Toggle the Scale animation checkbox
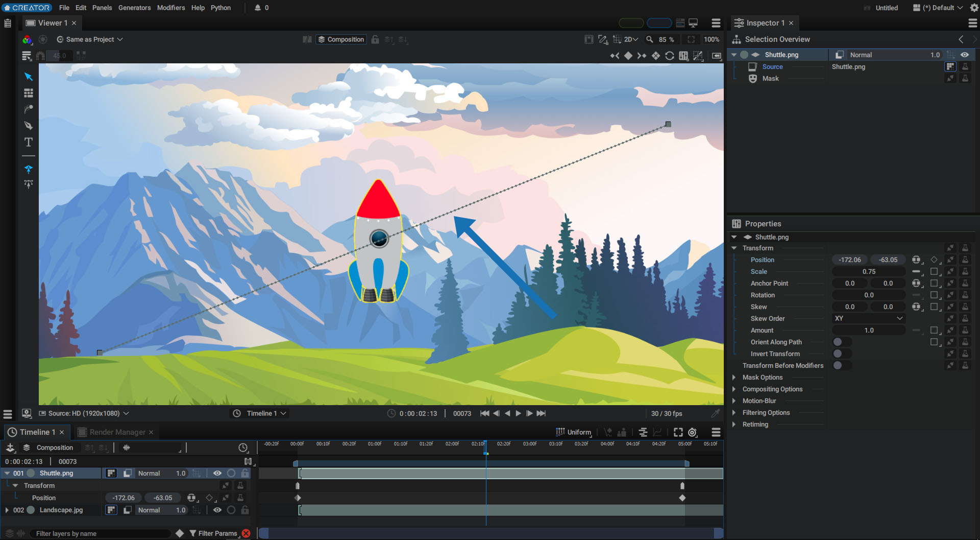The width and height of the screenshot is (980, 540). [934, 271]
